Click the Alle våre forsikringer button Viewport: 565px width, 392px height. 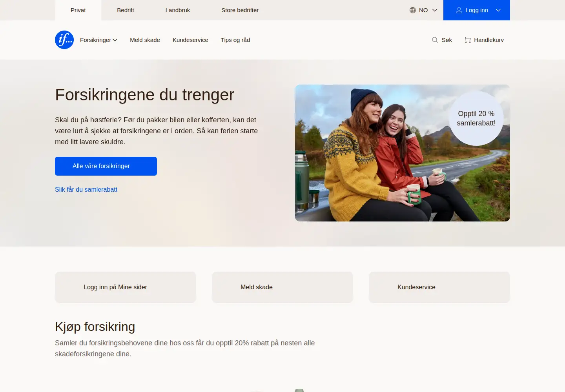(x=106, y=166)
